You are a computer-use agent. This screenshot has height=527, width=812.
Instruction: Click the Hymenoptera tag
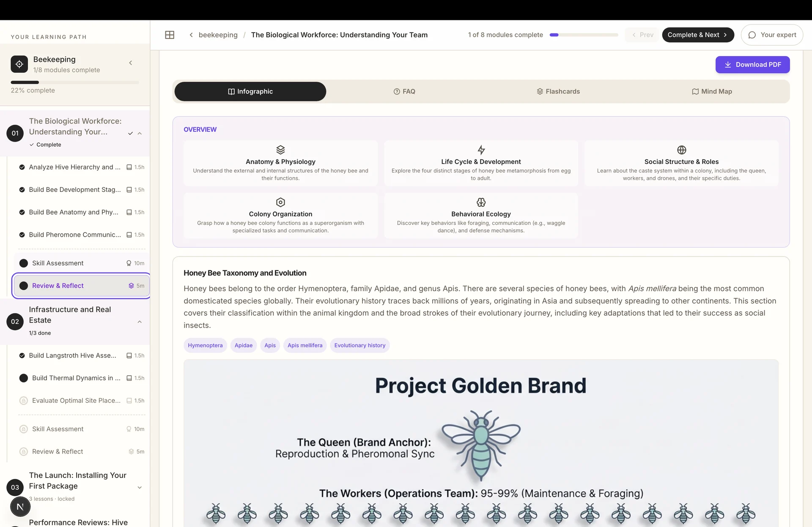(x=205, y=345)
